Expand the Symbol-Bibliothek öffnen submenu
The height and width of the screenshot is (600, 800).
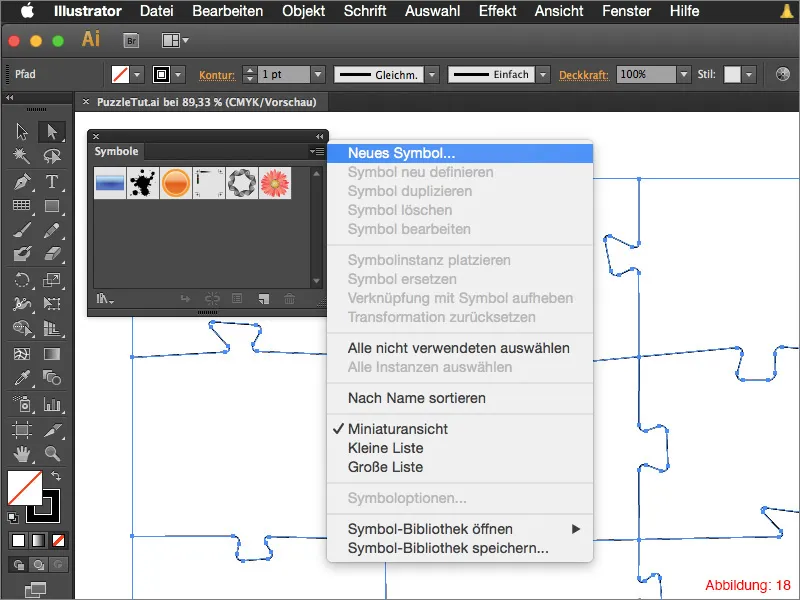coord(430,527)
